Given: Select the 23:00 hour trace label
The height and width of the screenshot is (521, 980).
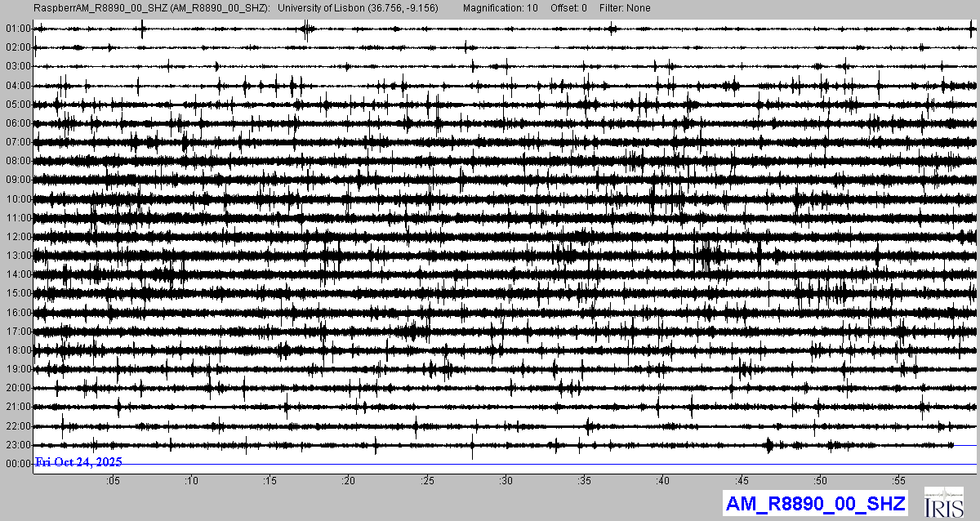Looking at the screenshot, I should pos(17,445).
